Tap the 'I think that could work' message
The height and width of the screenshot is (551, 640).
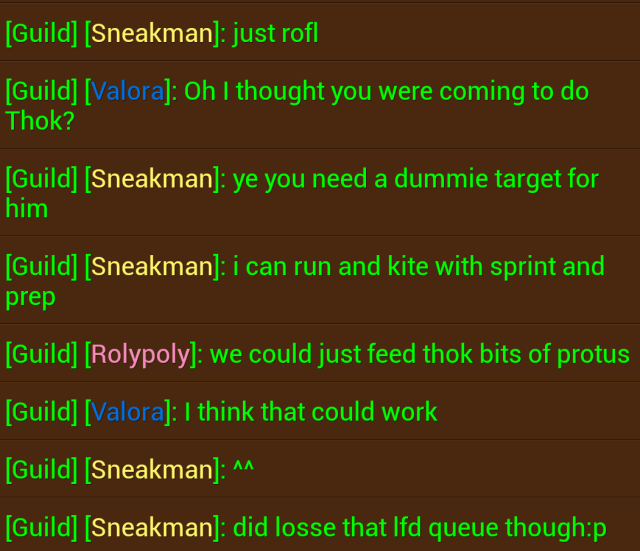pos(320,411)
